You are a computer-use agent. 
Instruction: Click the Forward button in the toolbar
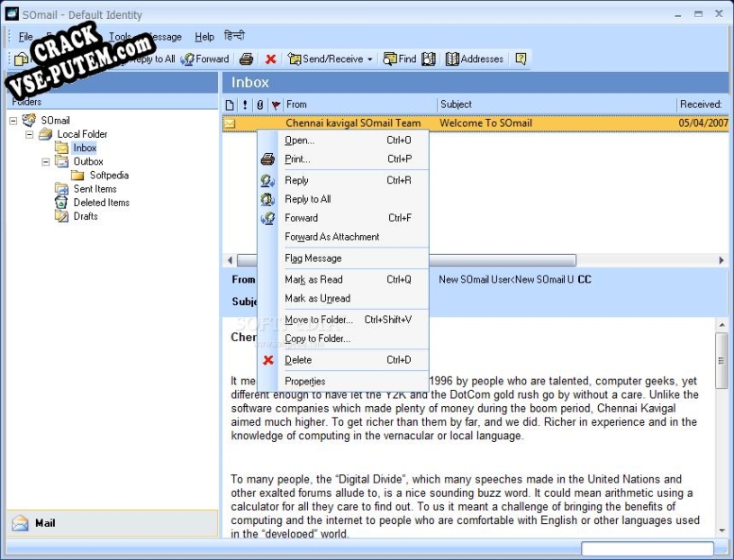(205, 59)
